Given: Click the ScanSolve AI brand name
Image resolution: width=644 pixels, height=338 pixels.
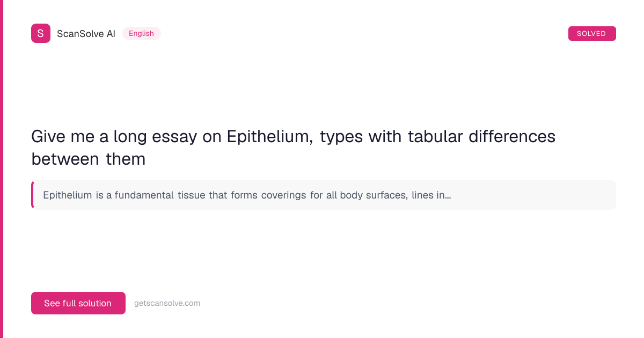Looking at the screenshot, I should coord(86,33).
